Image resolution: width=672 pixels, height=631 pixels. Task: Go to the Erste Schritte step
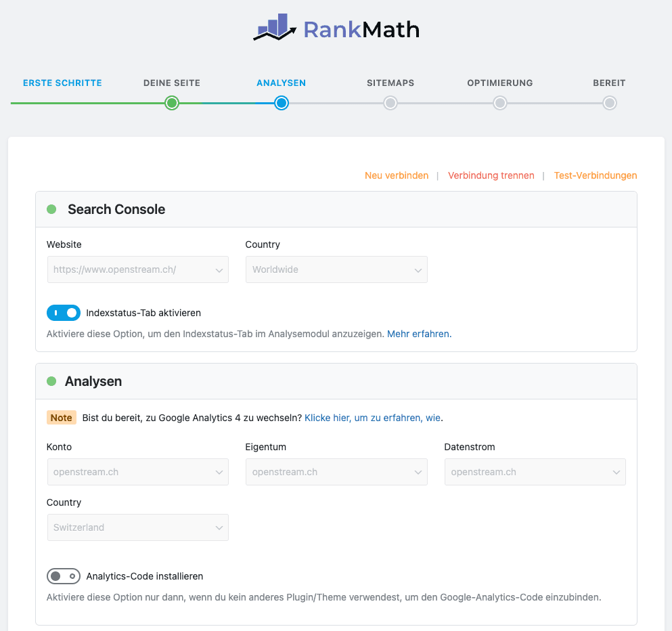coord(62,83)
